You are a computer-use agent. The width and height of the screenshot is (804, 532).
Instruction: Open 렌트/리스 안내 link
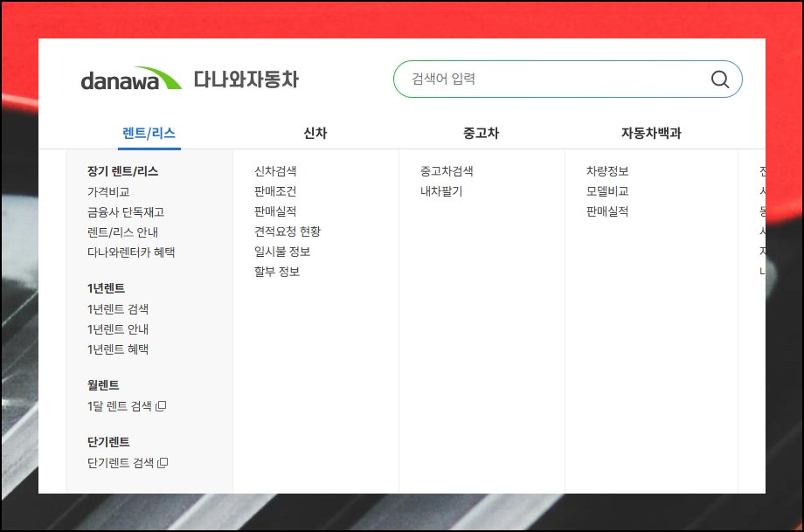[x=122, y=232]
